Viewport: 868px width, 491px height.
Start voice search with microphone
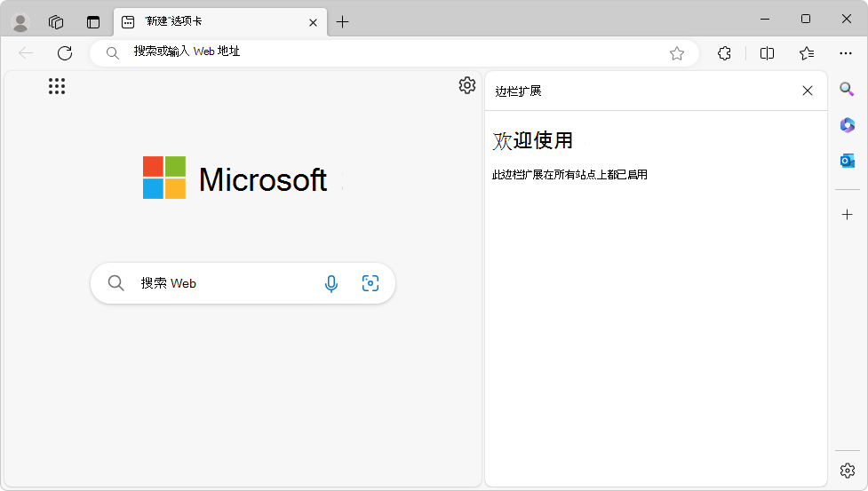(x=331, y=283)
